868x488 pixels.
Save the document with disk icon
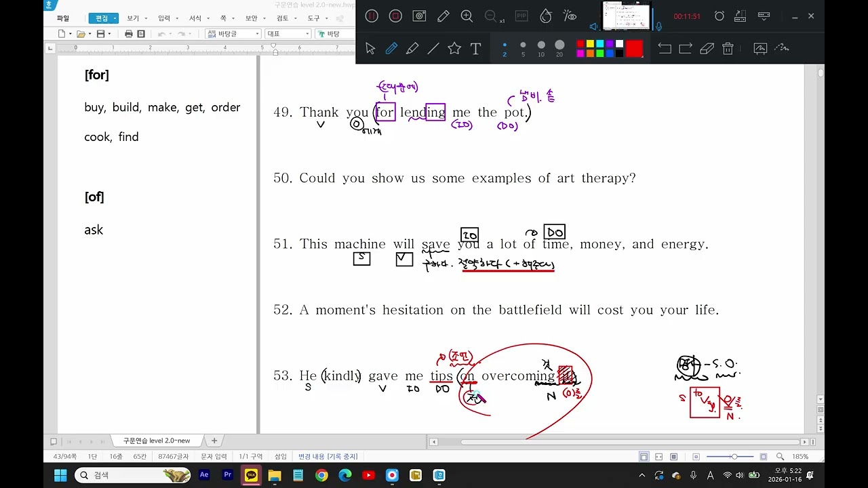[100, 34]
